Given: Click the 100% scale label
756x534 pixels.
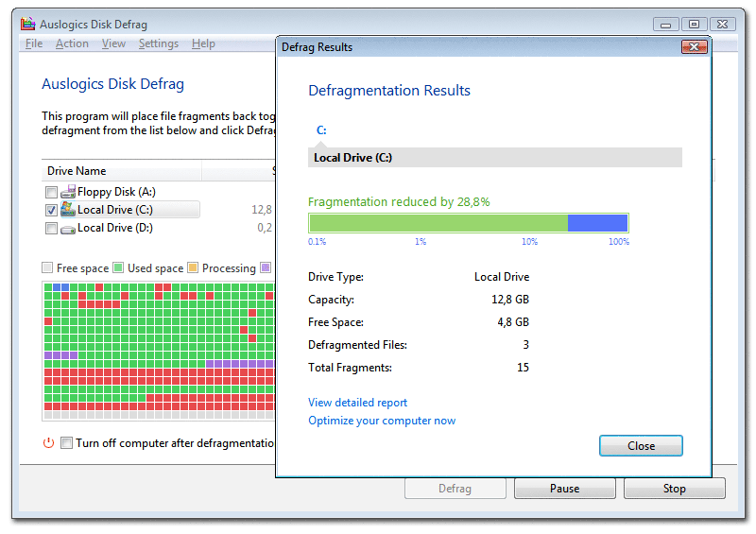Looking at the screenshot, I should click(x=619, y=242).
